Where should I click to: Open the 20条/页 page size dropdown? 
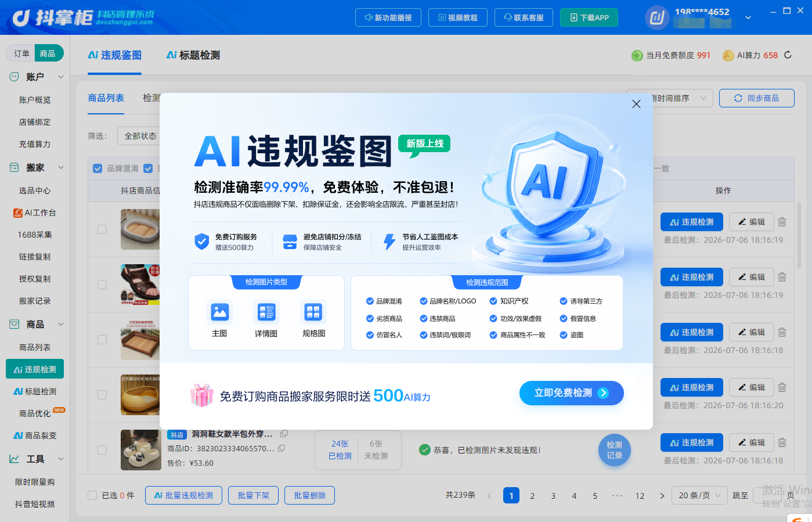click(699, 495)
